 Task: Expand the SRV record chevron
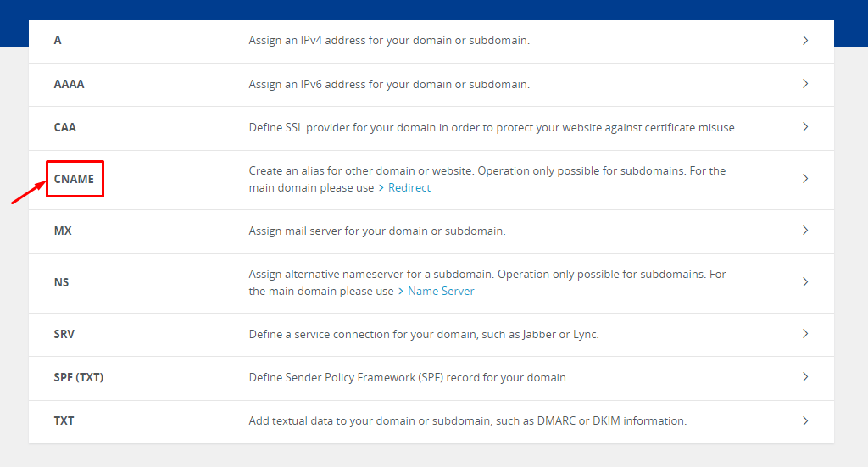(x=805, y=334)
